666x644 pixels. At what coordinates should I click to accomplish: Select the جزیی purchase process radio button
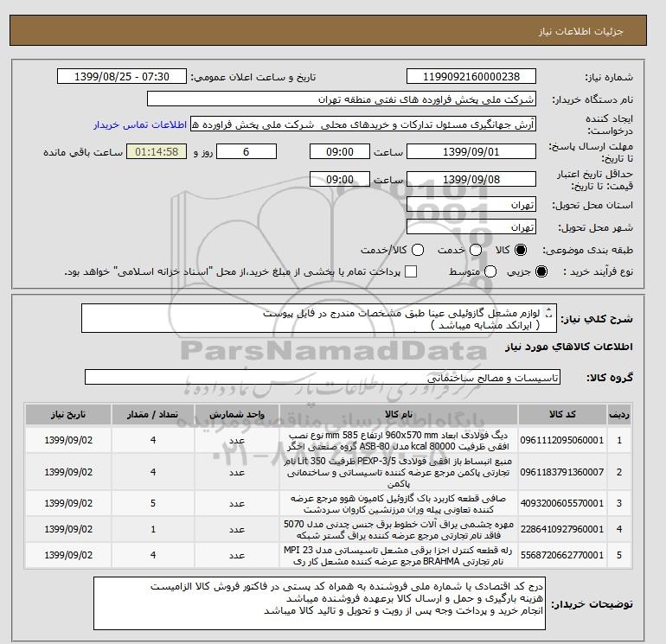tap(541, 271)
